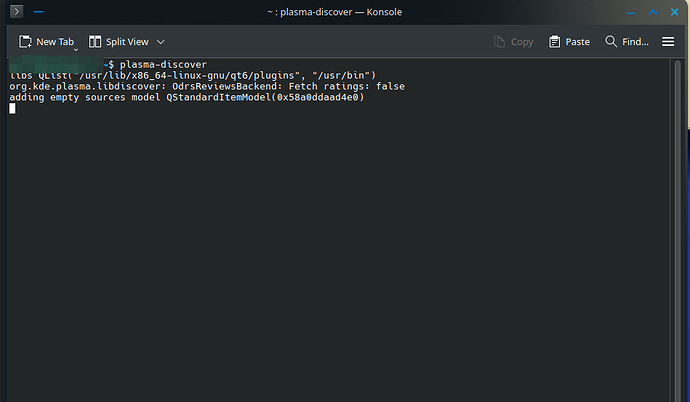Click the Paste toolbar button
The image size is (690, 402).
569,42
